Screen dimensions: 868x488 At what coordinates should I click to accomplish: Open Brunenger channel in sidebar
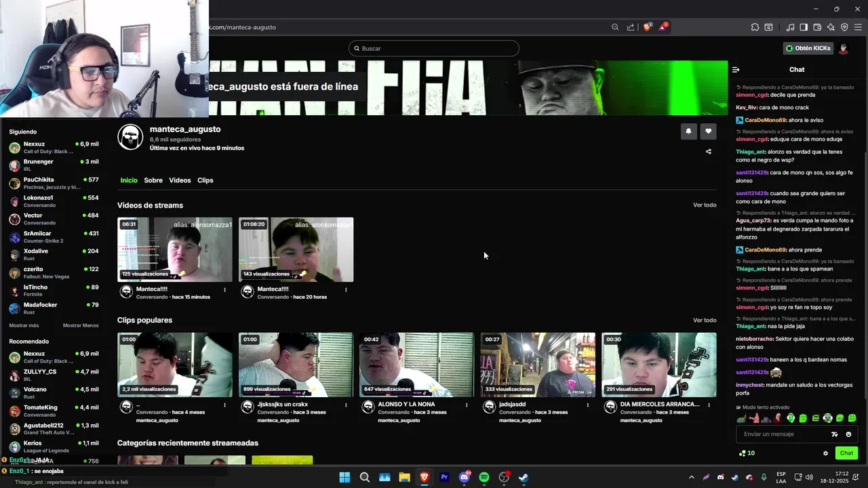pos(54,165)
